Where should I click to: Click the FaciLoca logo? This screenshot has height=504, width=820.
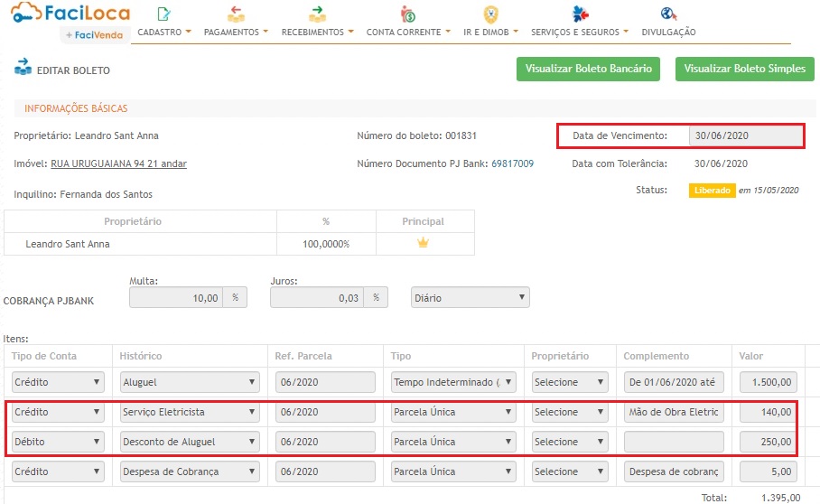68,14
